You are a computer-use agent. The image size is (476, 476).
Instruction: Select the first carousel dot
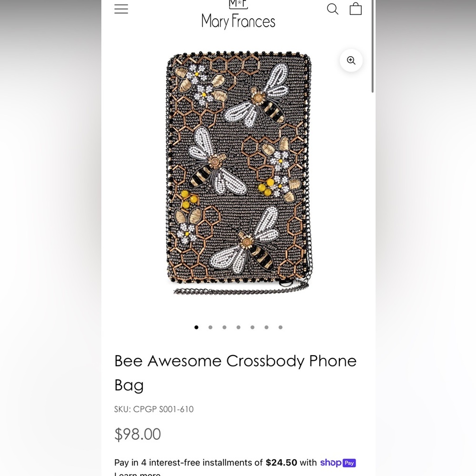[x=196, y=327]
